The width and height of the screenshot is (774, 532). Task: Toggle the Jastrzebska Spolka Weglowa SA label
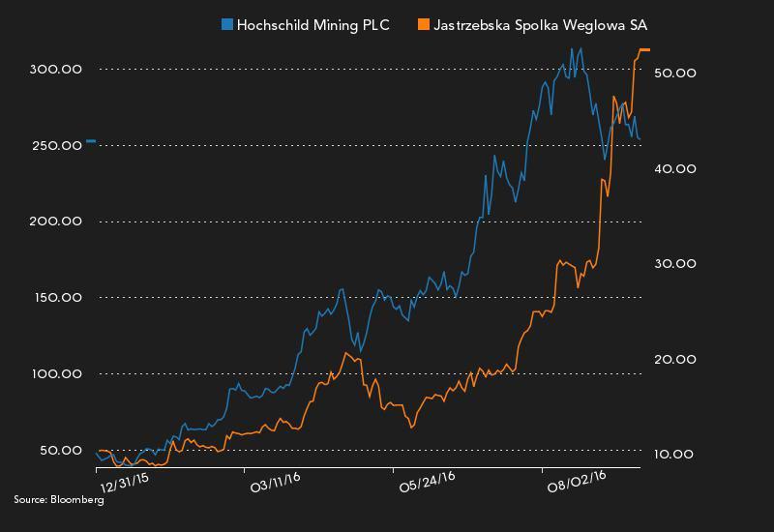pyautogui.click(x=535, y=24)
